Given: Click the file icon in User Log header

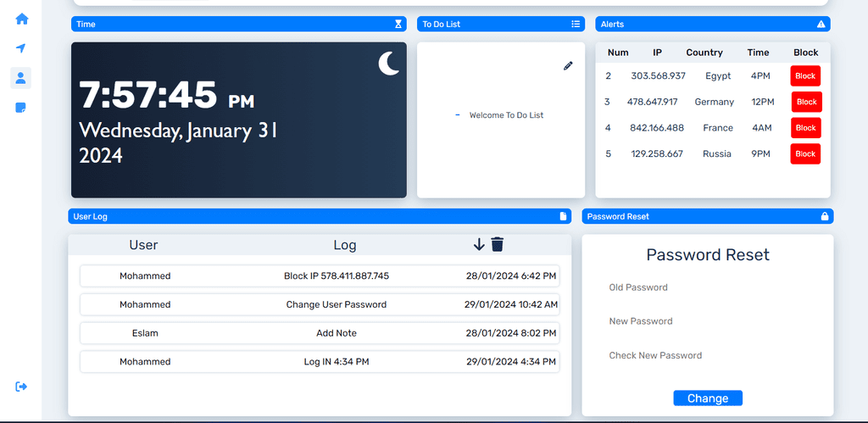Looking at the screenshot, I should click(563, 216).
